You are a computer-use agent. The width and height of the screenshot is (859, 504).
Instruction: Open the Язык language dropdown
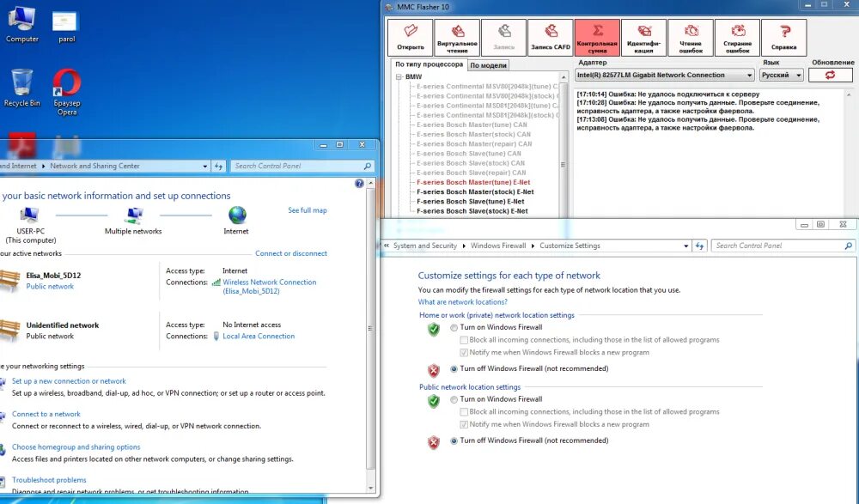click(x=781, y=75)
